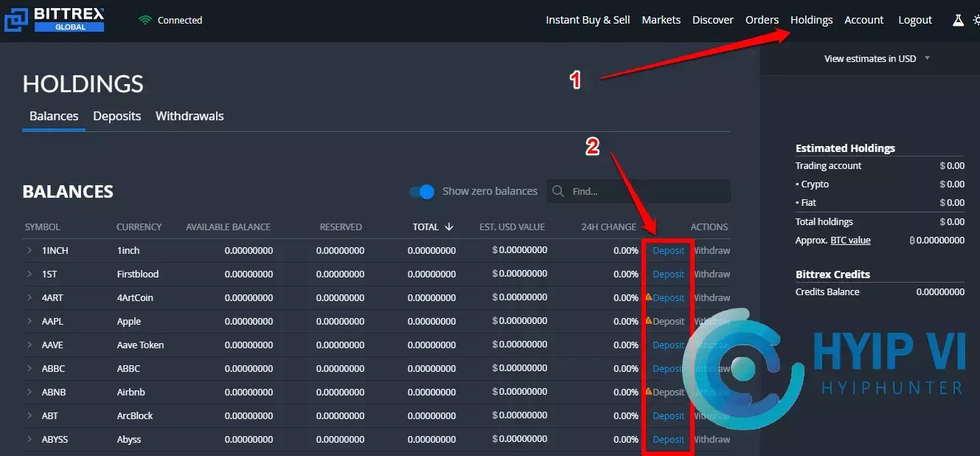Screen dimensions: 980x456
Task: Click the Find search input field
Action: (x=639, y=191)
